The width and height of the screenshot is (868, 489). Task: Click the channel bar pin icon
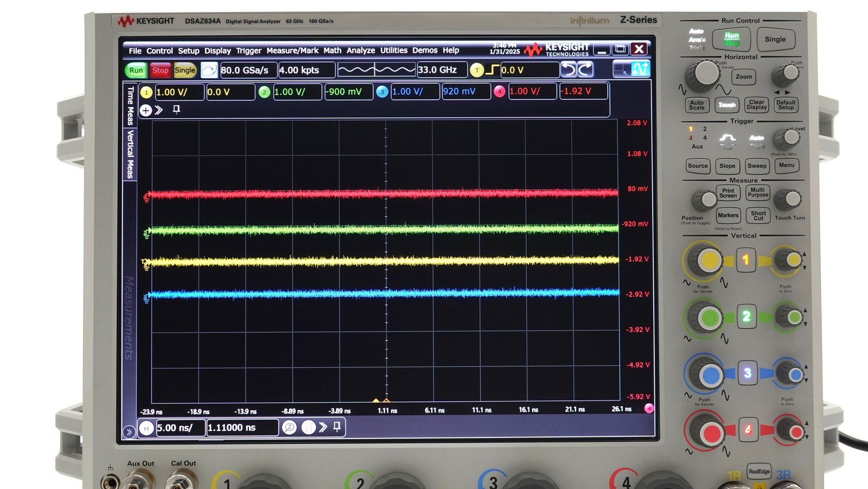[x=176, y=110]
